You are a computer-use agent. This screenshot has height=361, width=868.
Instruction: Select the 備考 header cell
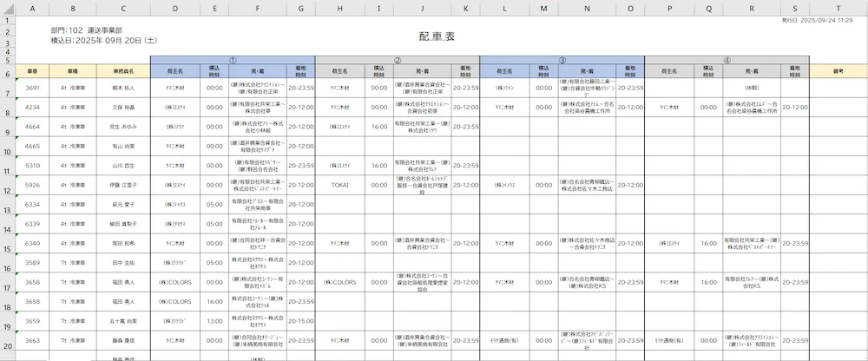point(838,71)
